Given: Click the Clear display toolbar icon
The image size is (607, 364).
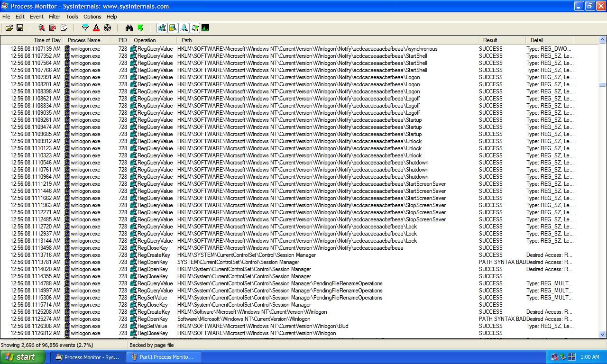Looking at the screenshot, I should pos(64,28).
